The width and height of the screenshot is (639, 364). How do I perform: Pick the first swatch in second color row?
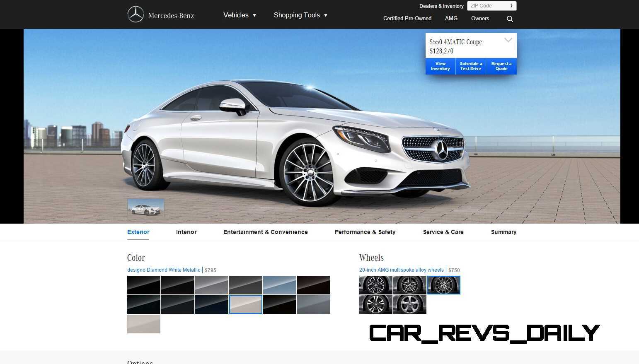(144, 305)
